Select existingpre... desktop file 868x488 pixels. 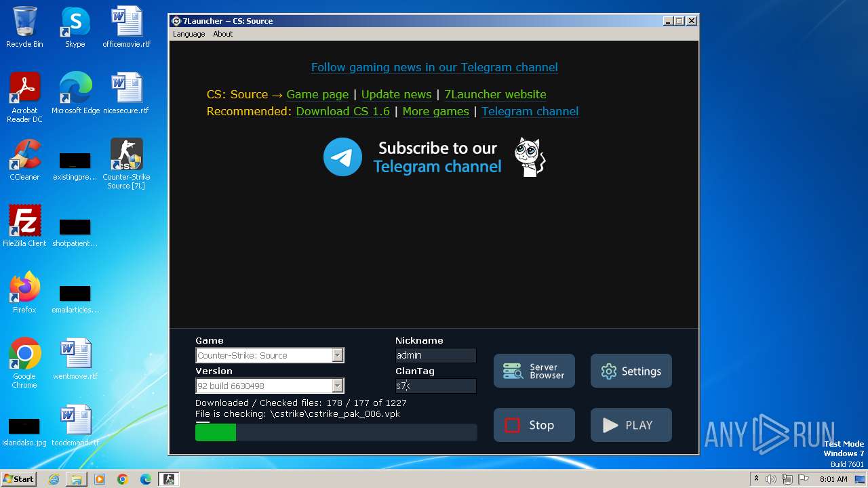click(75, 166)
